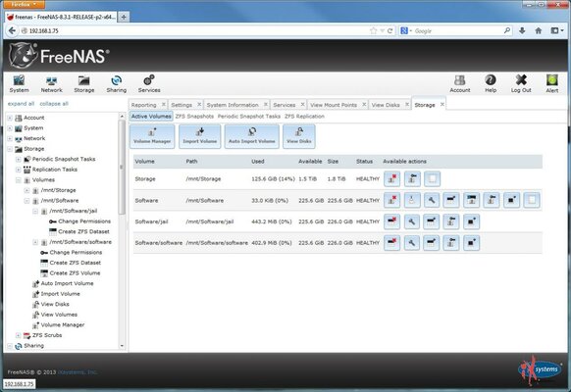Close the Reporting tab
The image size is (571, 392).
point(164,104)
